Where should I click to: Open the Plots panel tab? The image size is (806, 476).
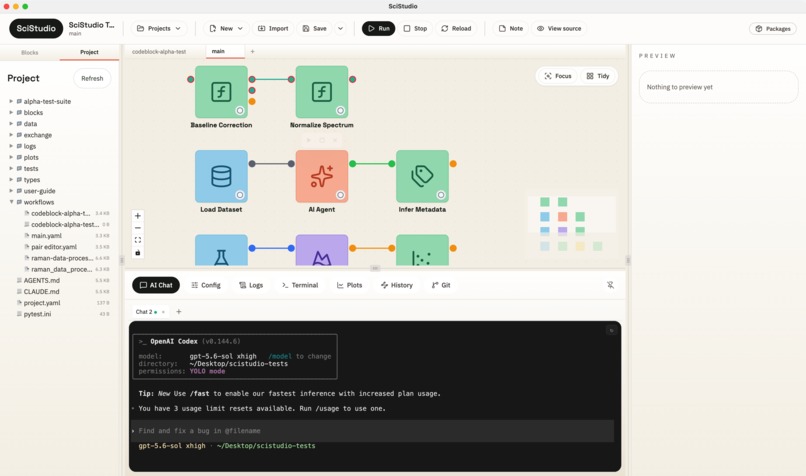pos(349,285)
